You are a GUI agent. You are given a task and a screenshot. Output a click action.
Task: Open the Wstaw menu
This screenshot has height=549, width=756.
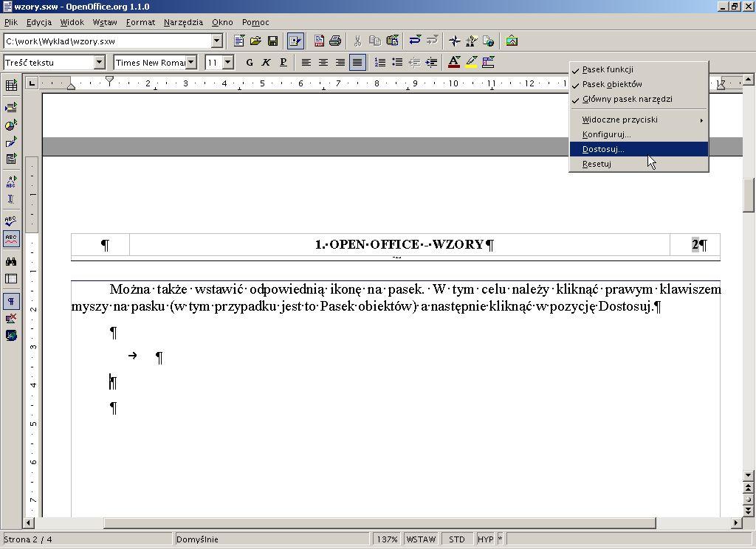(105, 22)
